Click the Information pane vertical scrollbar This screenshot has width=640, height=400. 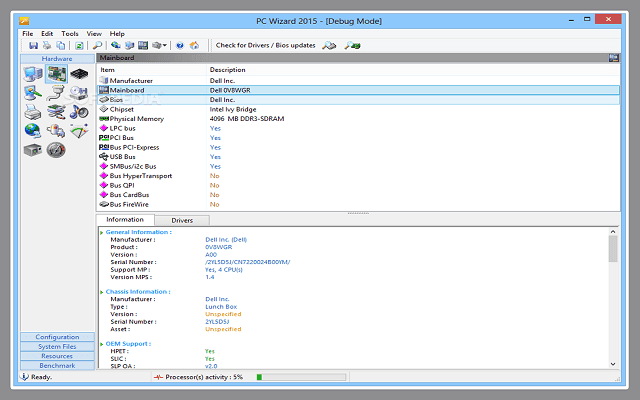coord(612,300)
